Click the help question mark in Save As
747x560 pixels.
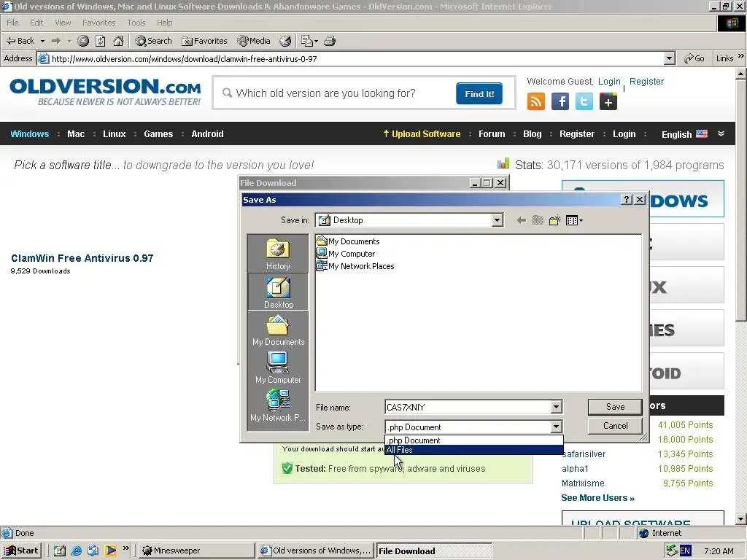[627, 200]
